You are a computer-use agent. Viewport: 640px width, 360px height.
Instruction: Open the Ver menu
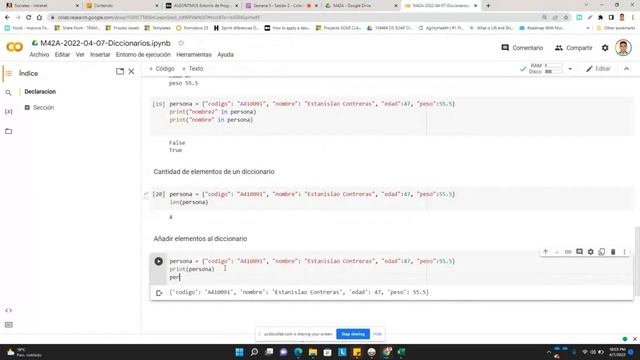(80, 55)
